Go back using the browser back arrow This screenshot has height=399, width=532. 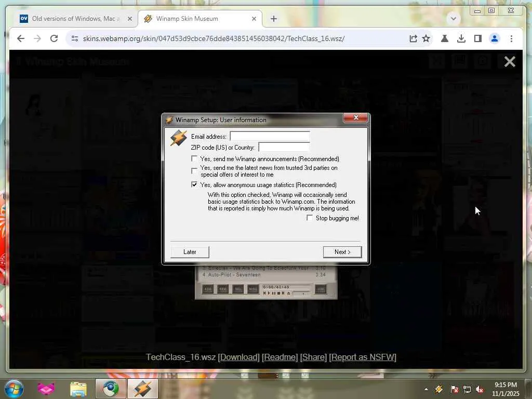pos(21,38)
